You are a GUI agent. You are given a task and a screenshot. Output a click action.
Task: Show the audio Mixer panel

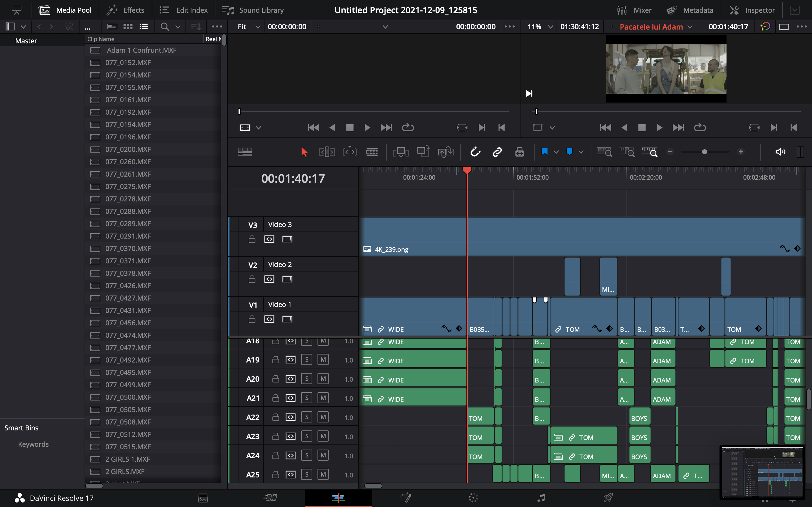(x=634, y=10)
